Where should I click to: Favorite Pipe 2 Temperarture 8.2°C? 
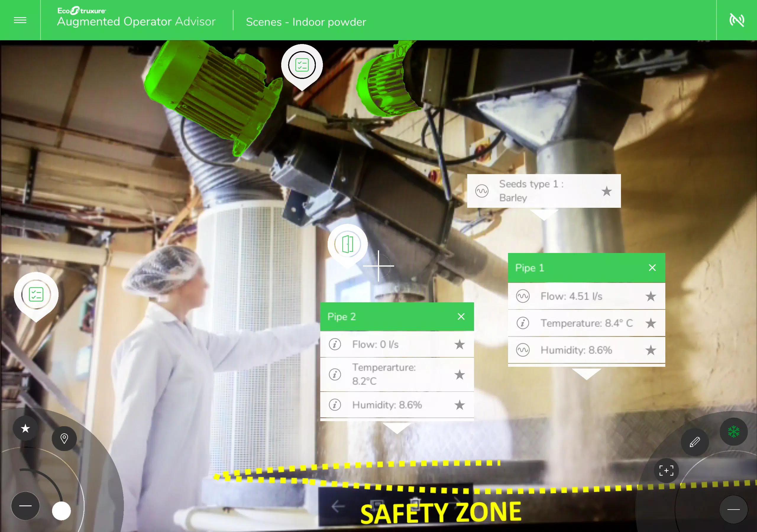[x=459, y=374]
